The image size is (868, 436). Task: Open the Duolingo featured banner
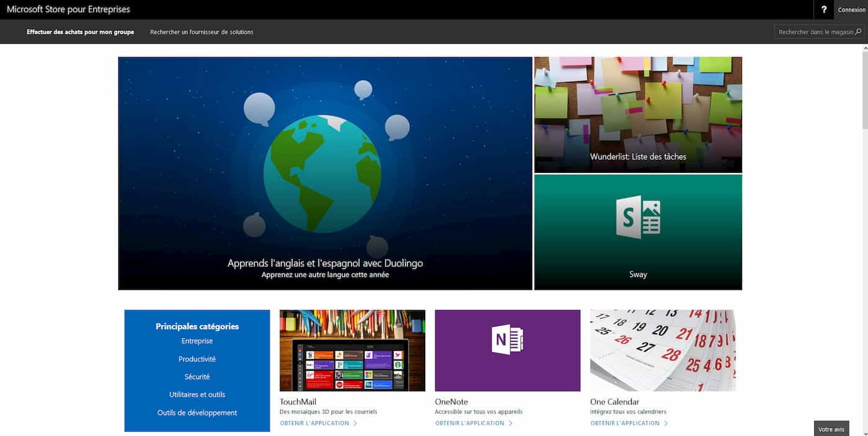pos(325,173)
